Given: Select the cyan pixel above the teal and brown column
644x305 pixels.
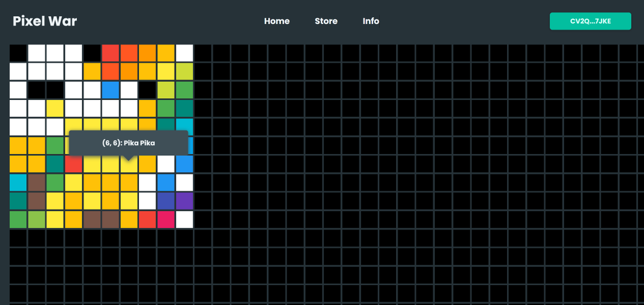Looking at the screenshot, I should [x=18, y=182].
